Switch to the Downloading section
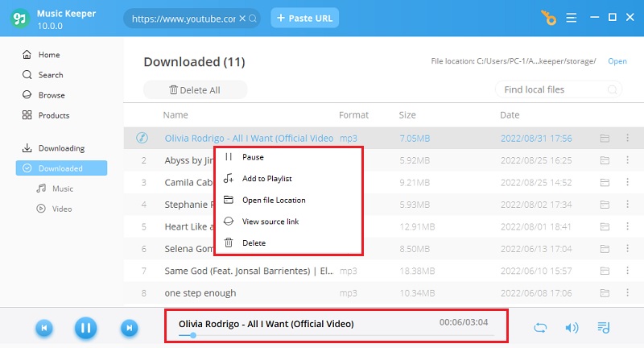This screenshot has width=644, height=348. point(53,148)
